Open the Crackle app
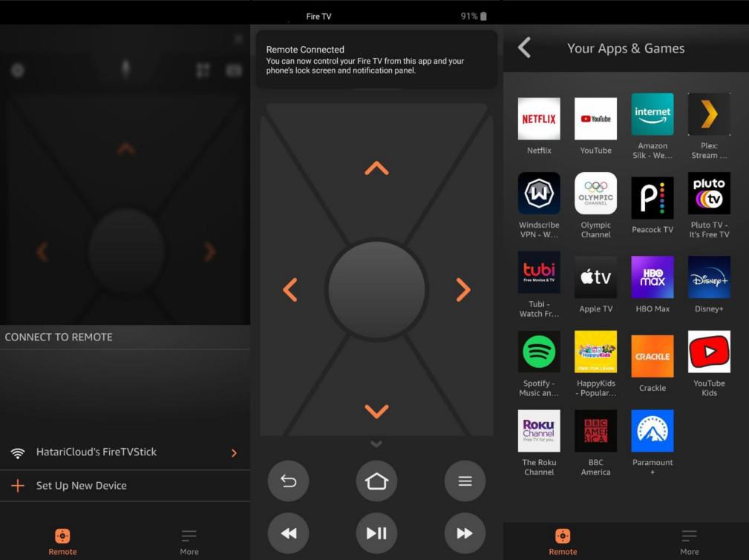This screenshot has width=749, height=560. (652, 357)
